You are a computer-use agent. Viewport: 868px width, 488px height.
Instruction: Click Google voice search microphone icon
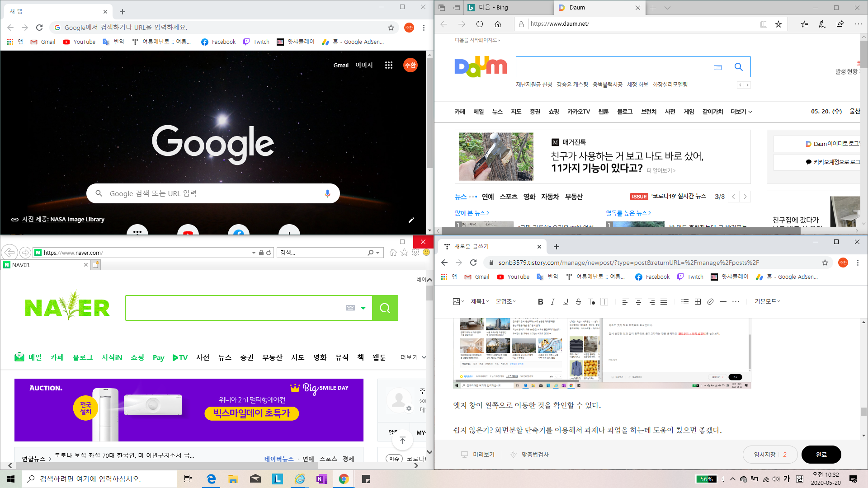pos(327,193)
